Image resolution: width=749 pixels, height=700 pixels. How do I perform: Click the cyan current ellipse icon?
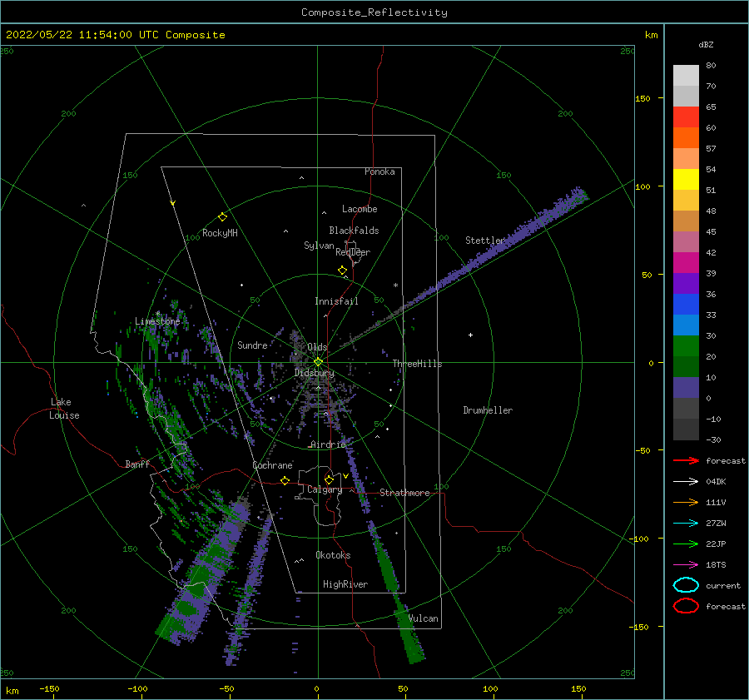pos(686,585)
